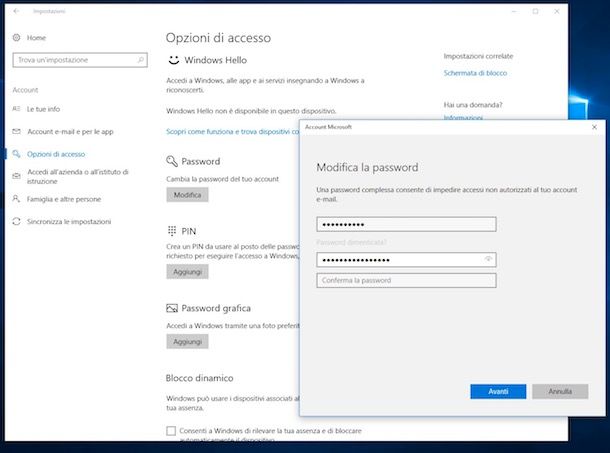The width and height of the screenshot is (610, 453).
Task: Select Opzioni di accesso in the sidebar
Action: click(56, 154)
